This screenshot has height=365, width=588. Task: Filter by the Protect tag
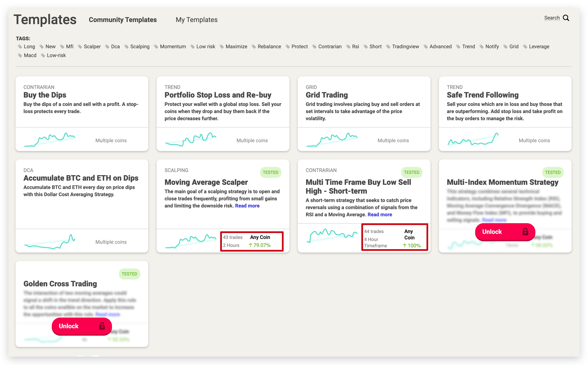click(297, 46)
